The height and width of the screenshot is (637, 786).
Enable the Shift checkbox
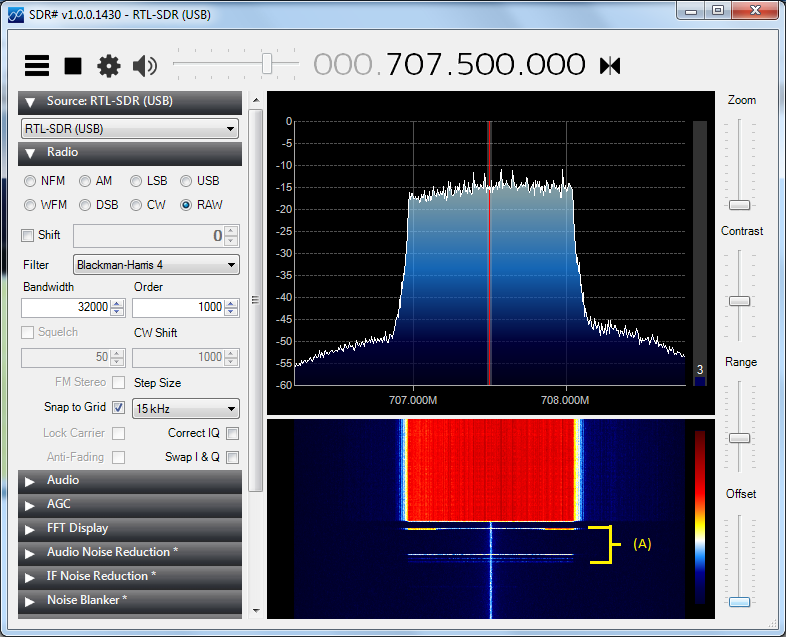(x=28, y=235)
